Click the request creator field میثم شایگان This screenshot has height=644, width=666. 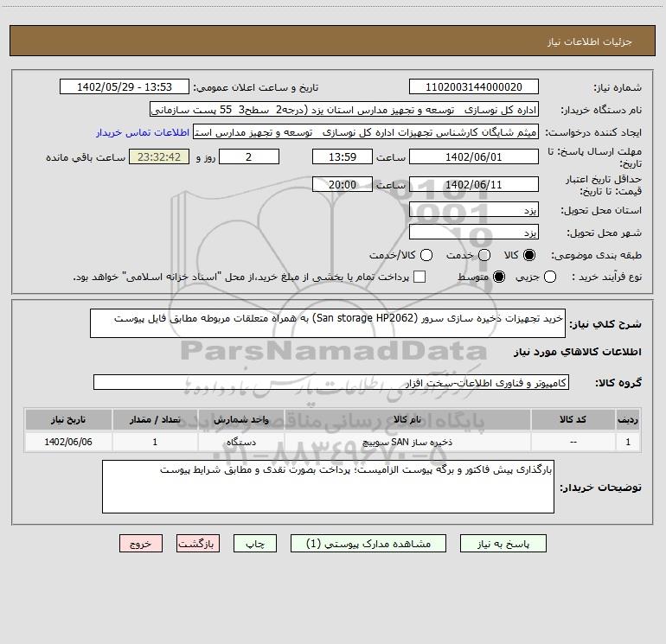point(366,131)
